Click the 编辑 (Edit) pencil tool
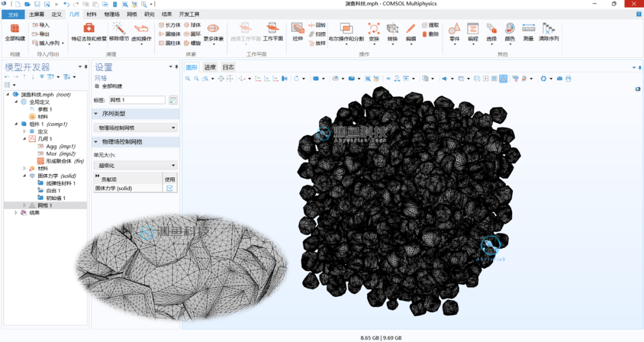The image size is (644, 342). (x=411, y=32)
